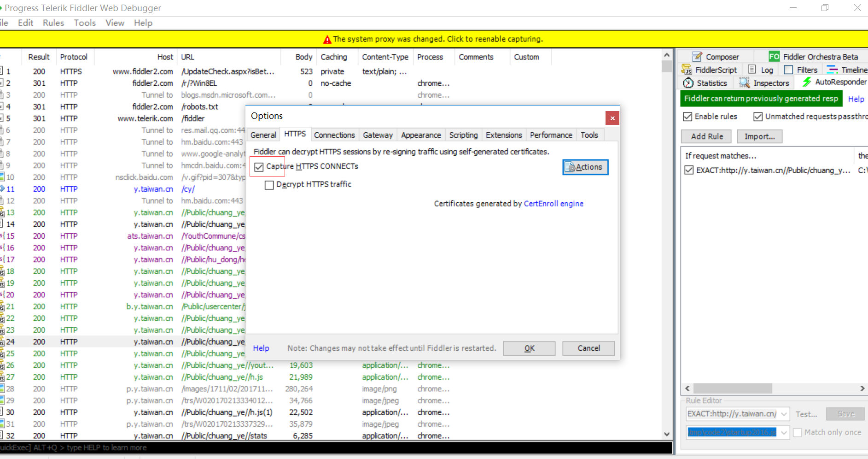Click the Statistics tab's stopwatch icon

coord(688,83)
